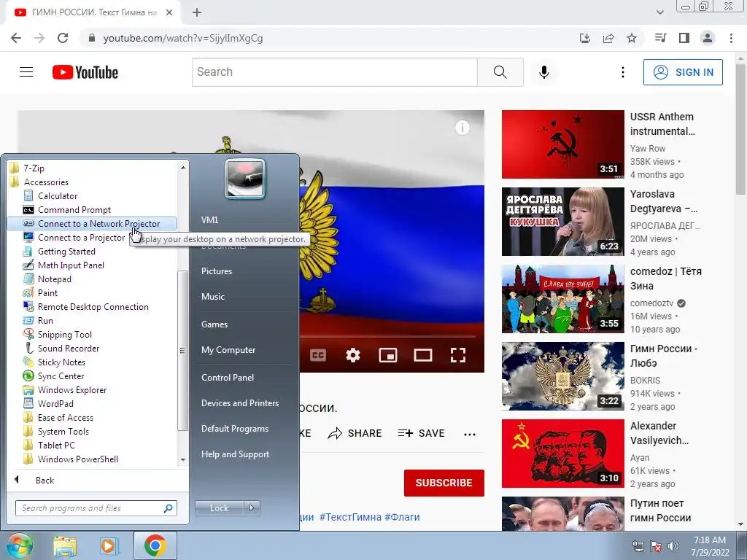Bookmark this page with the star icon
This screenshot has height=560, width=747.
[x=632, y=38]
